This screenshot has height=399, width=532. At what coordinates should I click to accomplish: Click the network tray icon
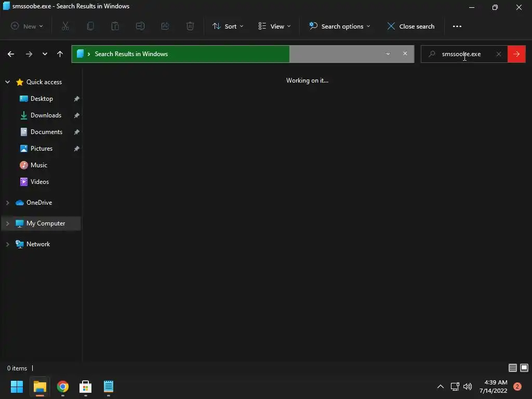[455, 387]
